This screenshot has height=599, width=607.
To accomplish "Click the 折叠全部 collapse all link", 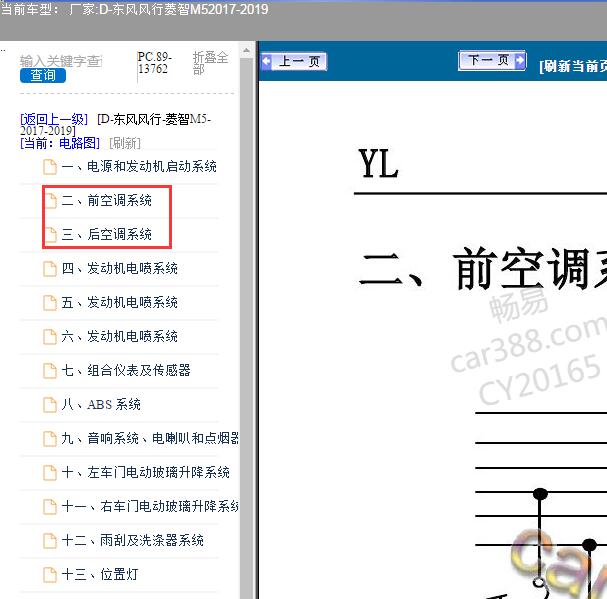I will 210,63.
